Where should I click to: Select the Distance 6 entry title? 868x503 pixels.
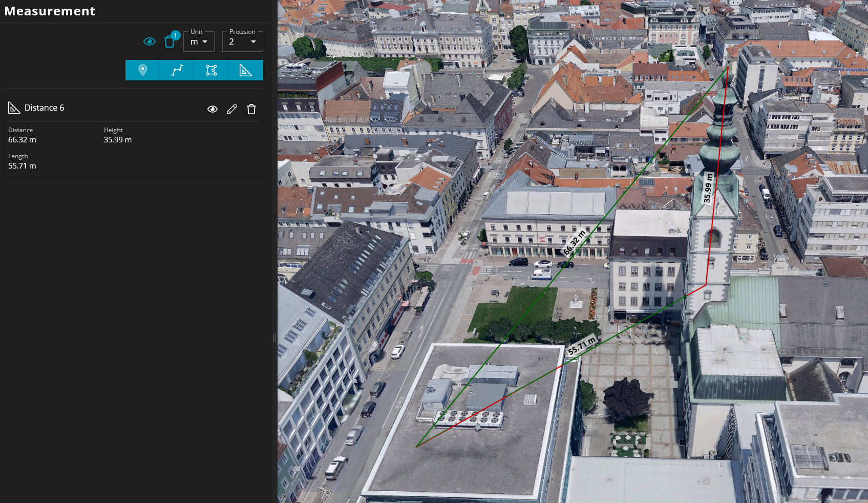pyautogui.click(x=45, y=108)
